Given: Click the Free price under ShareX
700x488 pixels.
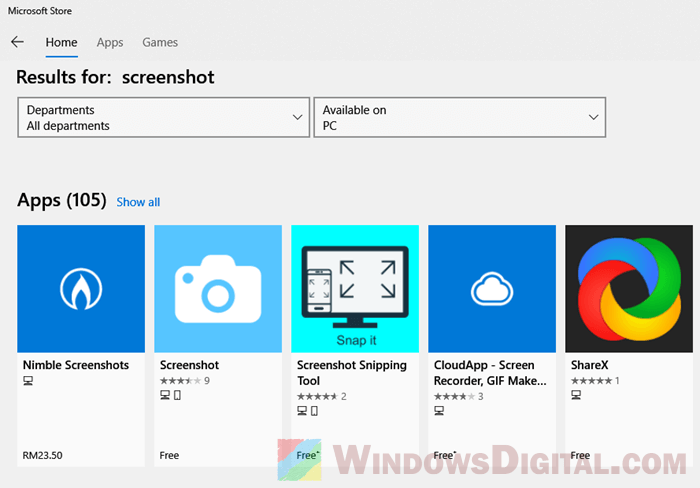Looking at the screenshot, I should point(580,455).
